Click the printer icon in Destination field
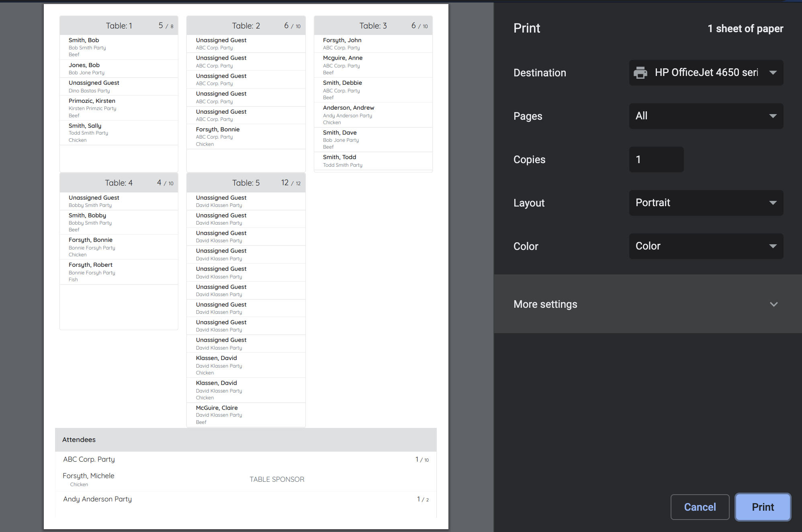 click(640, 73)
